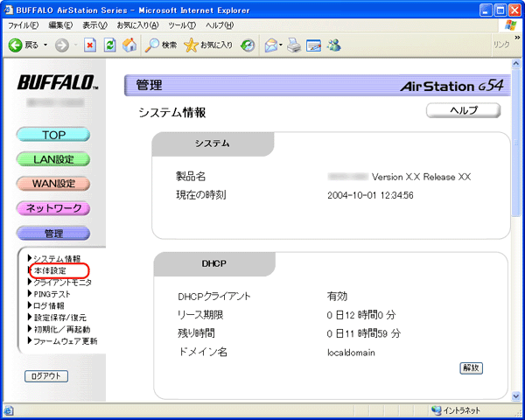This screenshot has height=420, width=525.
Task: Click the 管理 navigation button
Action: (x=53, y=234)
